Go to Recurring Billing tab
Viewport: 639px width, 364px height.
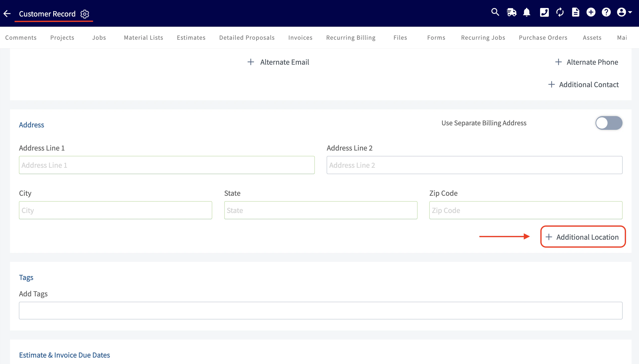pyautogui.click(x=351, y=37)
